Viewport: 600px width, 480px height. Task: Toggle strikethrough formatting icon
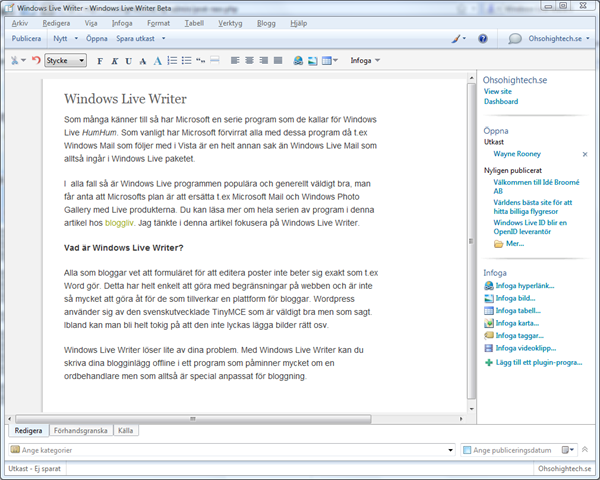tap(143, 61)
